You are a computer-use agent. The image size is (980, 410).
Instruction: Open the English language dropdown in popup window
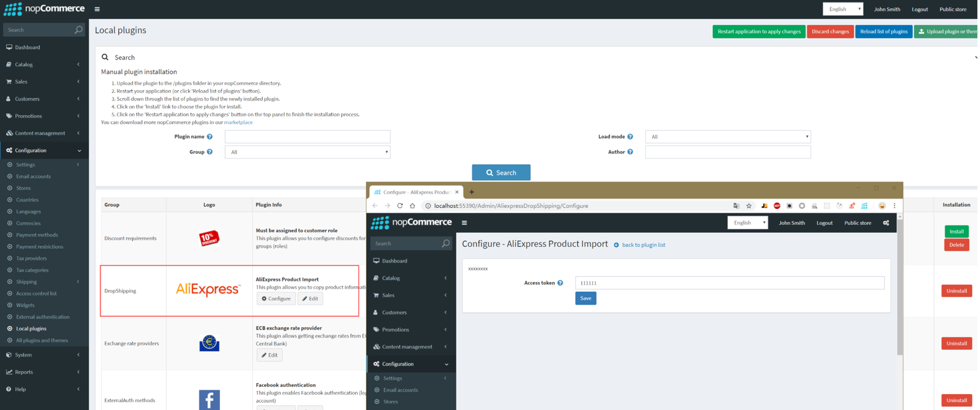(747, 222)
